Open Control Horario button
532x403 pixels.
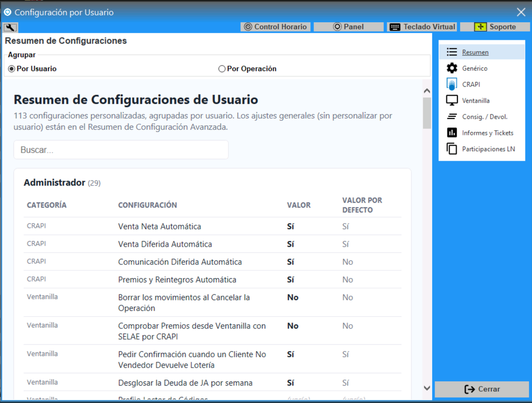click(x=276, y=27)
